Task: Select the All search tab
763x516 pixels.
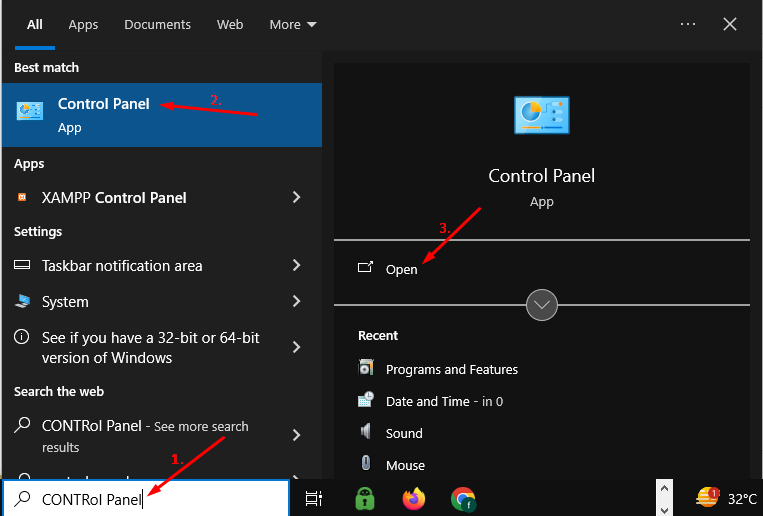Action: (35, 24)
